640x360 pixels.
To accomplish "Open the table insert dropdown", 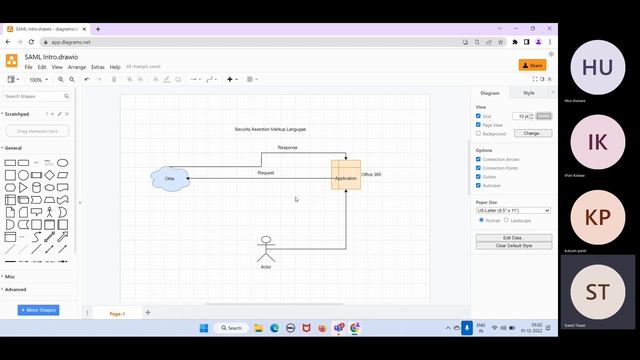I will point(252,80).
